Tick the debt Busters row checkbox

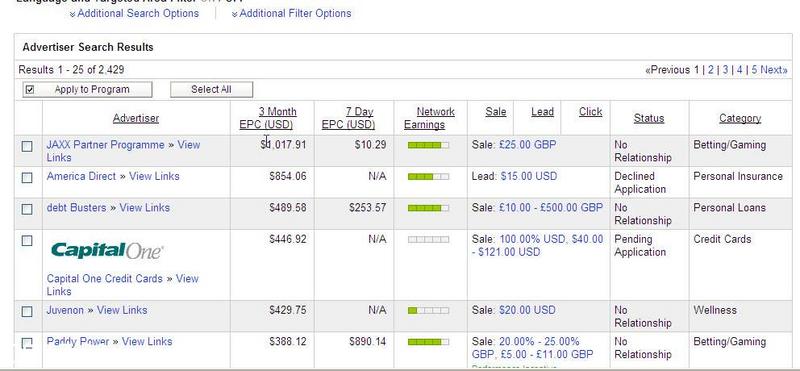coord(27,209)
